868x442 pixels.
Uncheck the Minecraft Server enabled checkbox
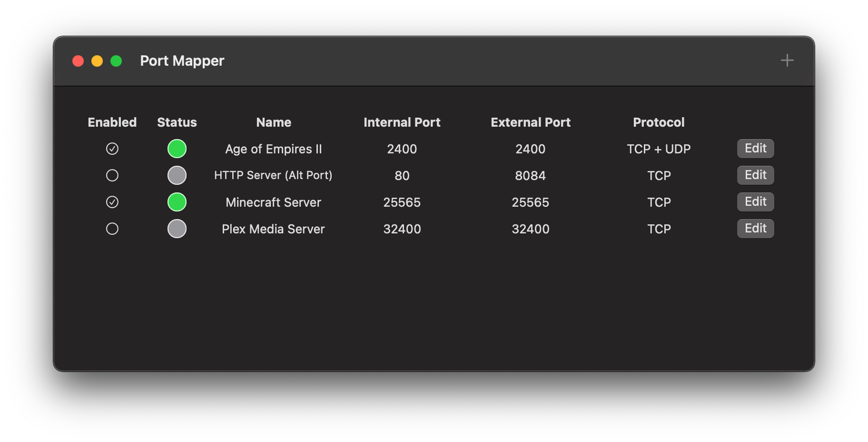point(112,202)
